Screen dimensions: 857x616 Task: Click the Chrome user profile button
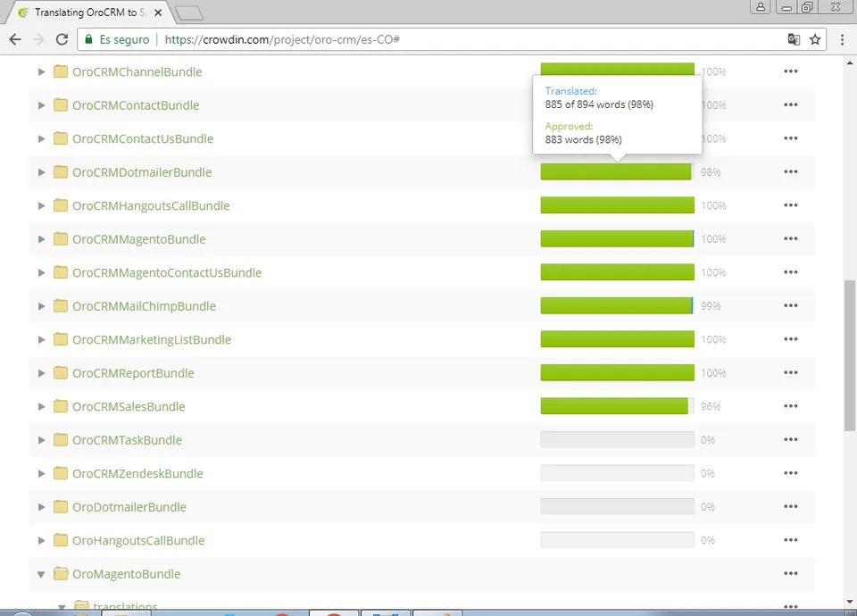761,7
